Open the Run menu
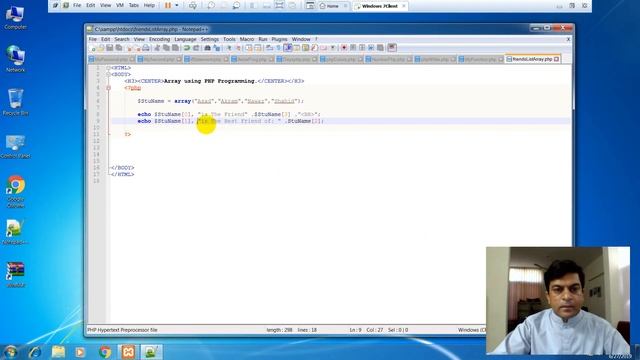The width and height of the screenshot is (640, 360). pos(263,39)
